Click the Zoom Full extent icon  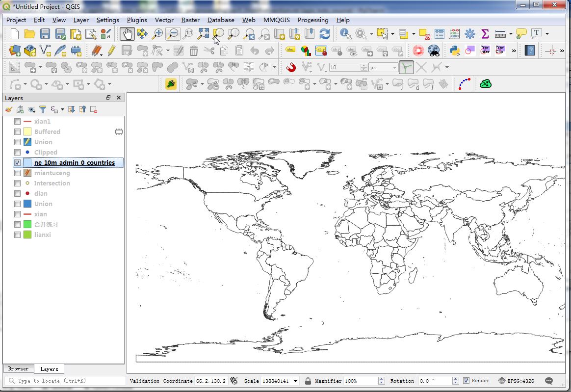point(203,34)
